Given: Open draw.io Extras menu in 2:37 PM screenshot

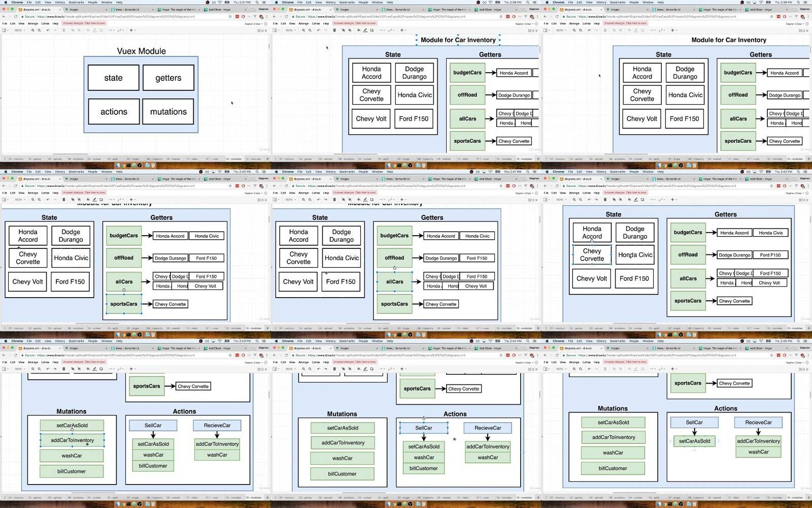Looking at the screenshot, I should 45,23.
